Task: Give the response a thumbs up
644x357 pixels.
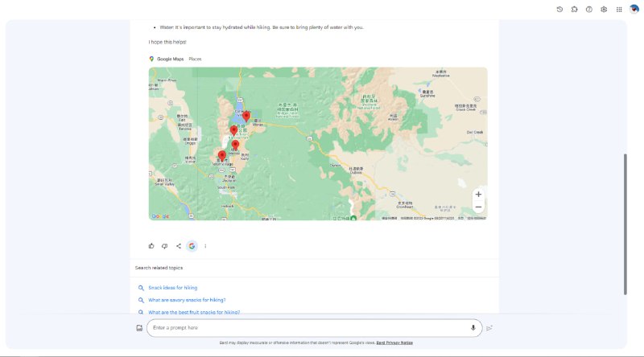Action: pos(151,246)
